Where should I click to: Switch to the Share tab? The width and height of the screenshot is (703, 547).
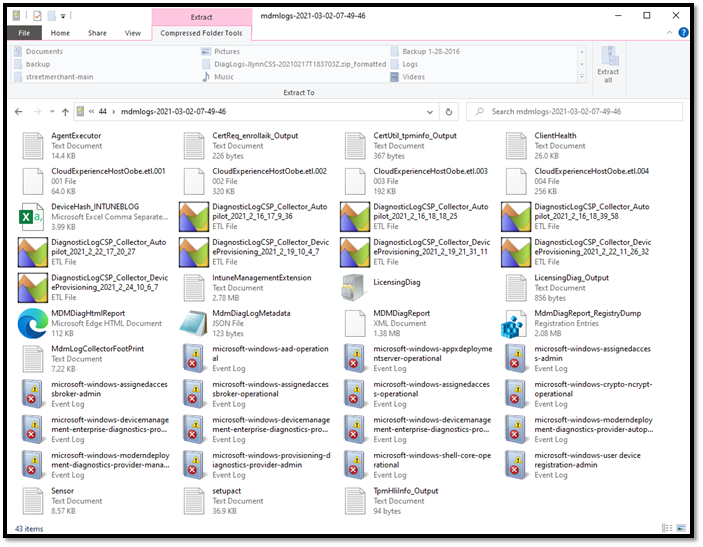pos(97,33)
